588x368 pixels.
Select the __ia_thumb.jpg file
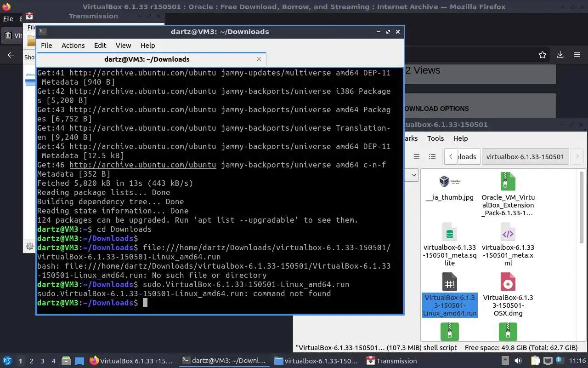(450, 188)
